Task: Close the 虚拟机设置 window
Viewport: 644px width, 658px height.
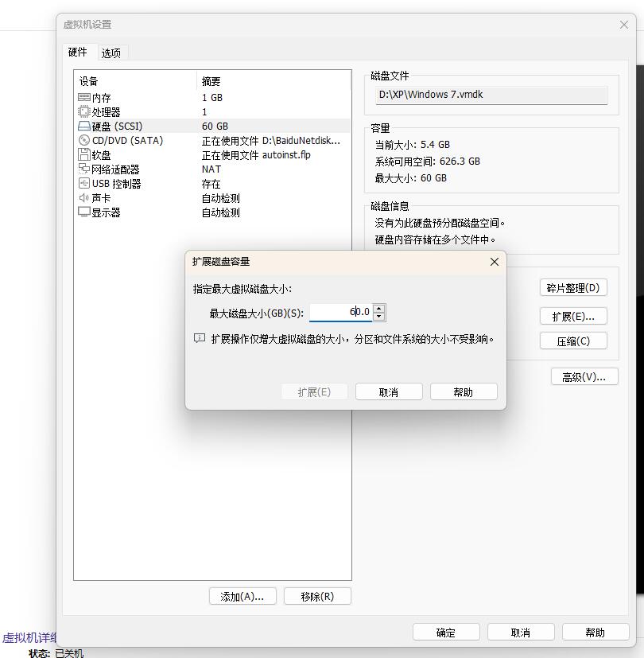Action: point(624,25)
